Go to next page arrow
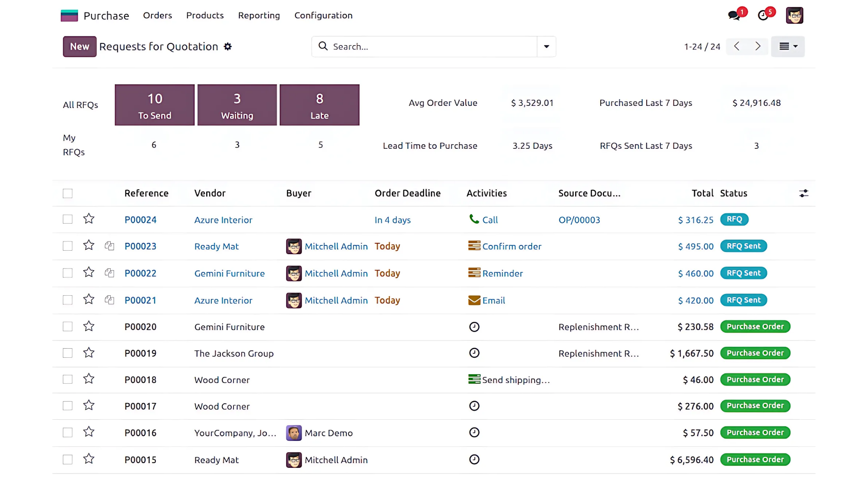The width and height of the screenshot is (868, 477). pyautogui.click(x=758, y=46)
